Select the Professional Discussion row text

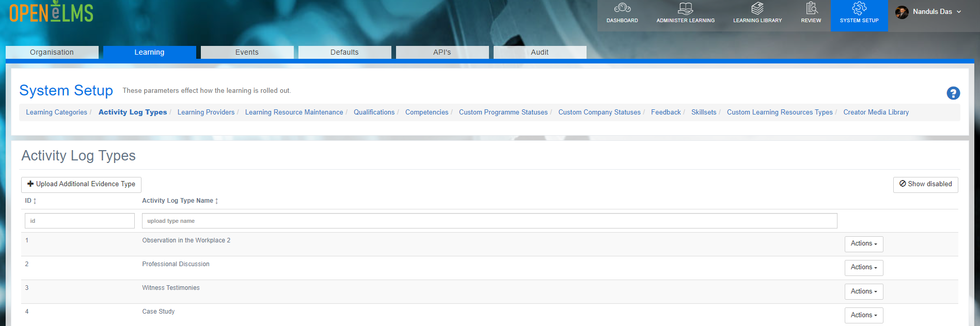tap(176, 264)
